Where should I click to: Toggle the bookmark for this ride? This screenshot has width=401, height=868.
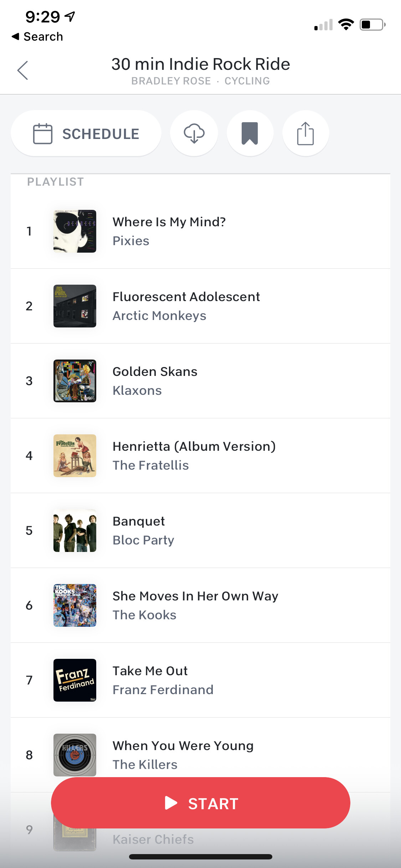tap(250, 133)
